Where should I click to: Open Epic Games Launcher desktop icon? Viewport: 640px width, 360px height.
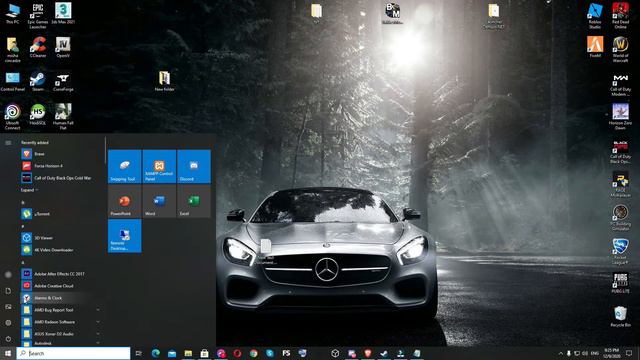click(38, 16)
